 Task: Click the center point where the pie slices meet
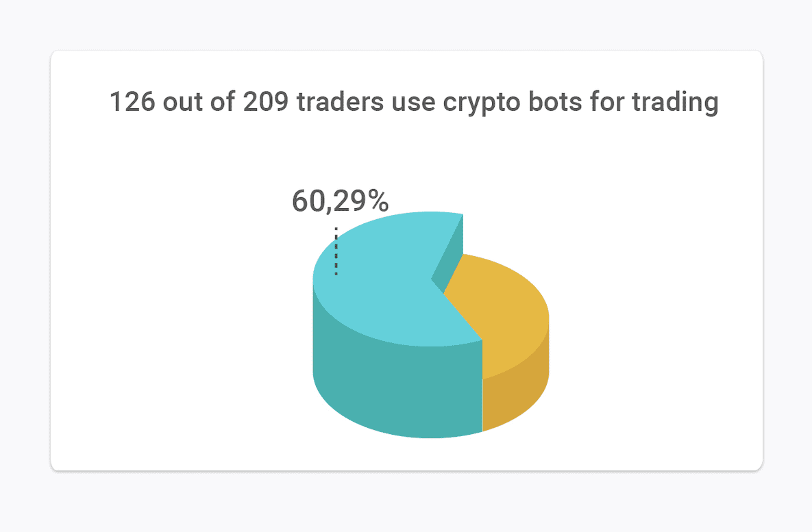pos(443,294)
